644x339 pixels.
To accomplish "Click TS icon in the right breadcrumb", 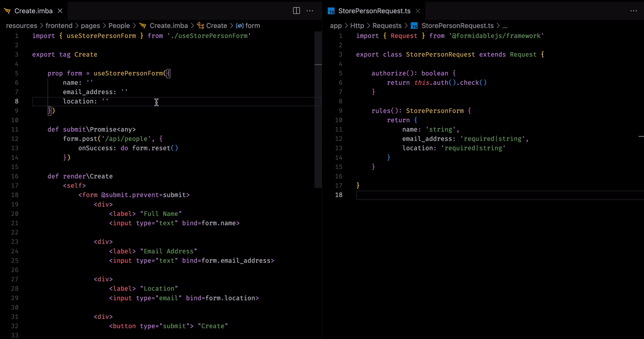I will (x=414, y=26).
